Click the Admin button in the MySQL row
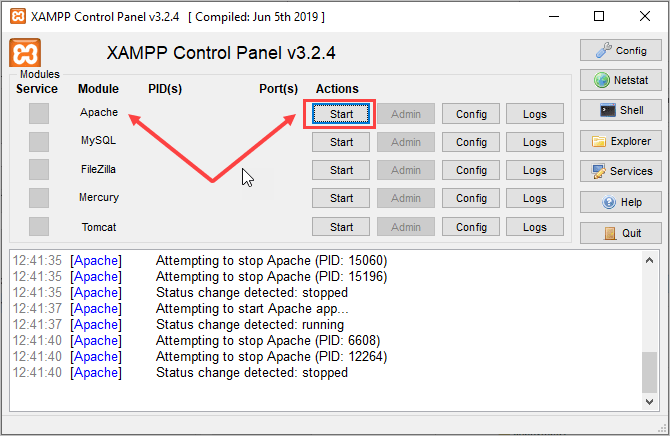Viewport: 670px width, 436px height. coord(406,142)
